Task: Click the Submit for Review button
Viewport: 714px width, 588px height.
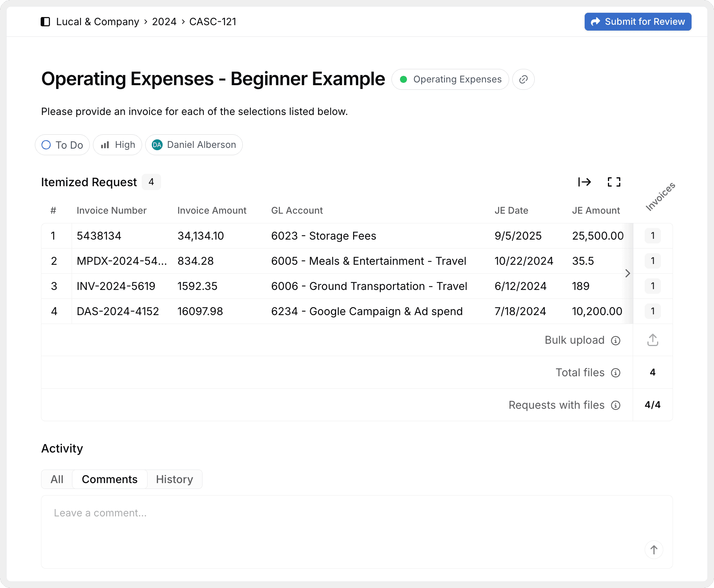Action: coord(638,22)
